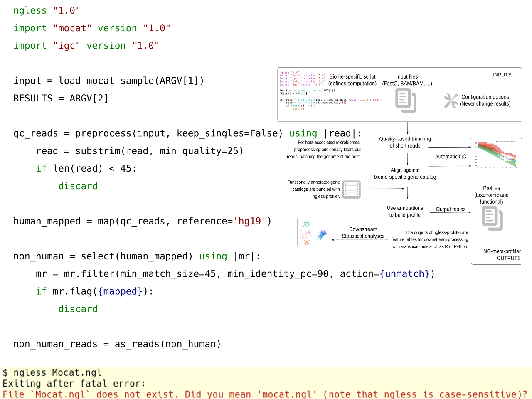Select the Configuration options wrench icon
The height and width of the screenshot is (399, 532).
(x=451, y=101)
